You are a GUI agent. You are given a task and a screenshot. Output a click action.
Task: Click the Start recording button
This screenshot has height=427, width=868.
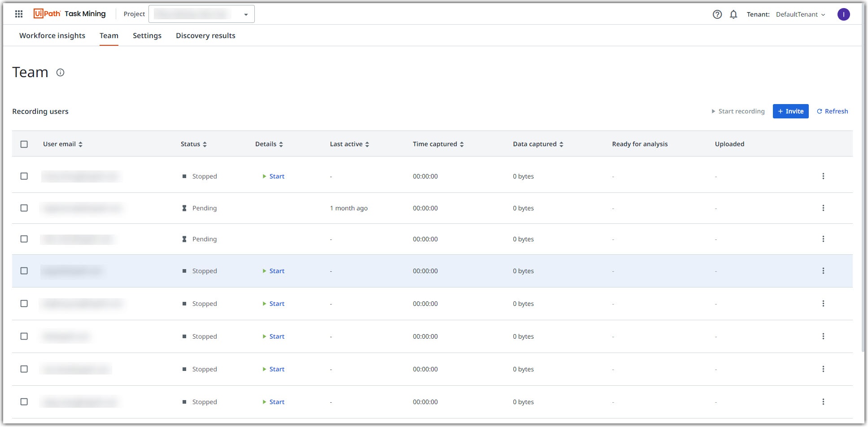[x=738, y=111]
